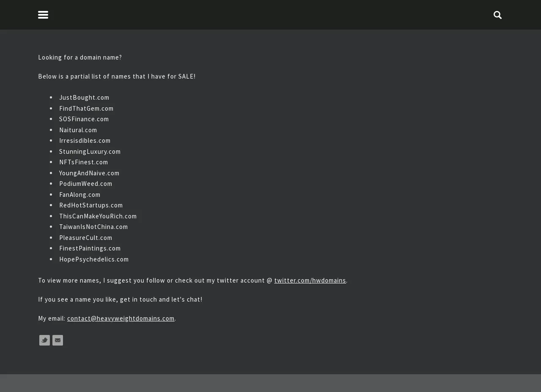
Task: Open the hamburger navigation menu
Action: click(x=43, y=15)
